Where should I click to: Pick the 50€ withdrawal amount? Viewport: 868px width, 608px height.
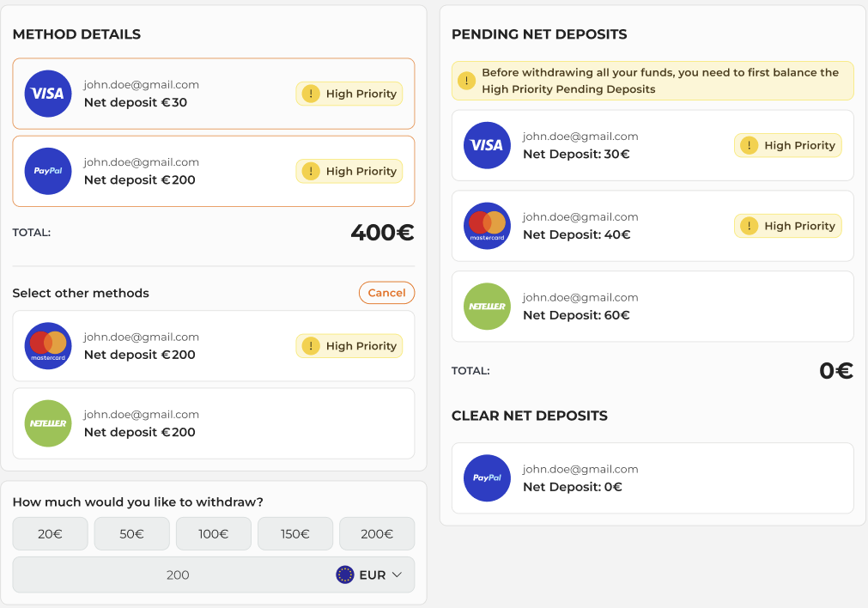(131, 533)
